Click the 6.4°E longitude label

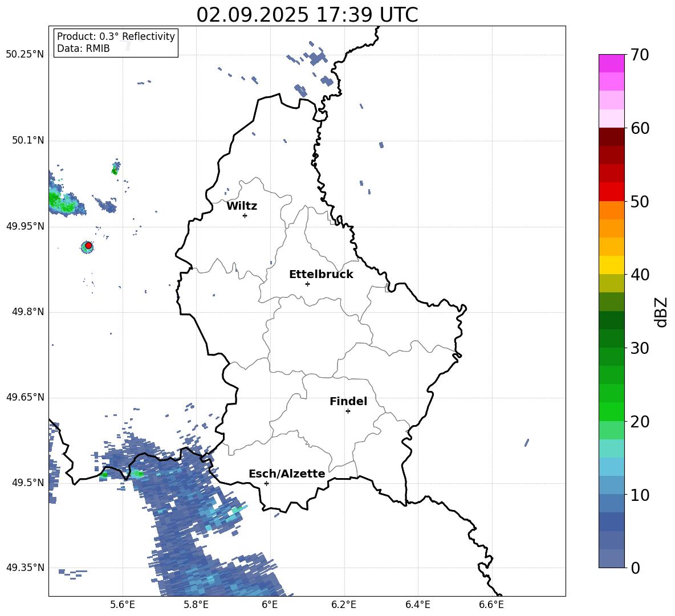click(x=417, y=605)
